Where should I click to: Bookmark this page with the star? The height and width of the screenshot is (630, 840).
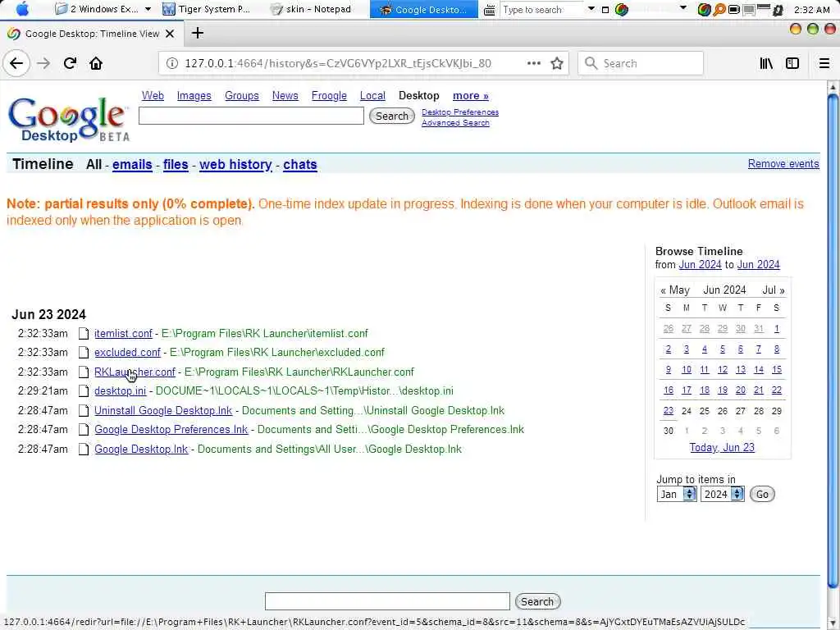click(557, 63)
